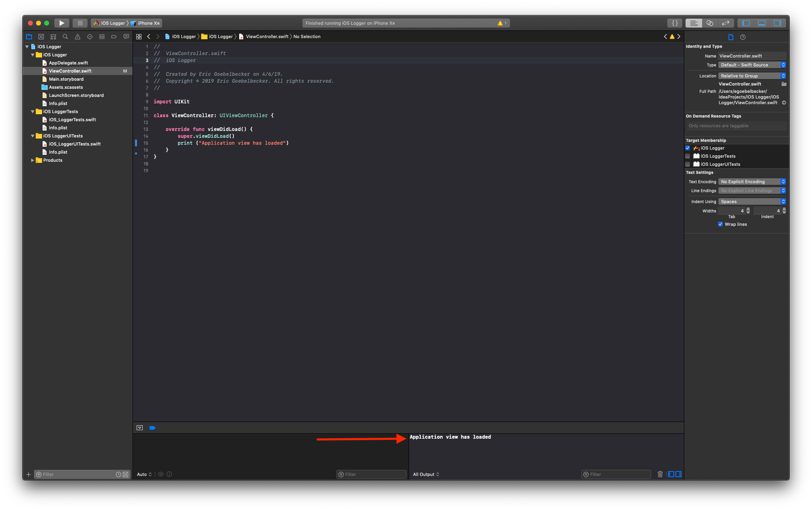Open the Find navigator (magnifier icon)

pyautogui.click(x=65, y=36)
